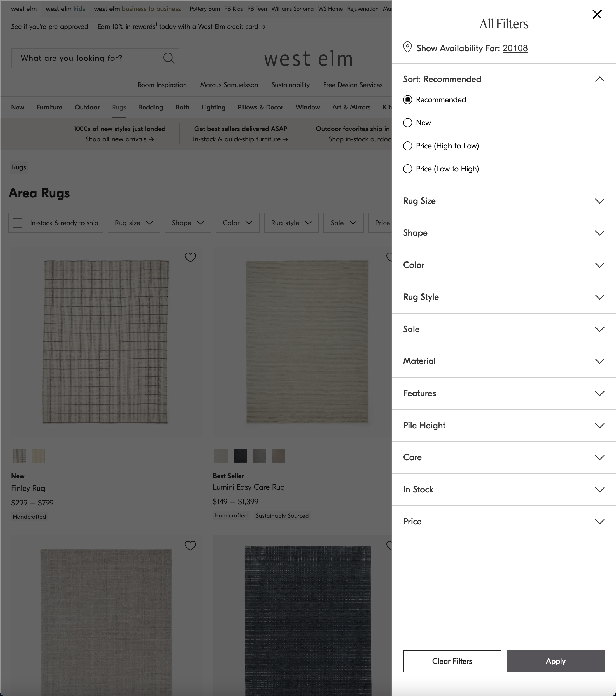This screenshot has width=616, height=696.
Task: Select the Rugs navigation item
Action: tap(119, 107)
